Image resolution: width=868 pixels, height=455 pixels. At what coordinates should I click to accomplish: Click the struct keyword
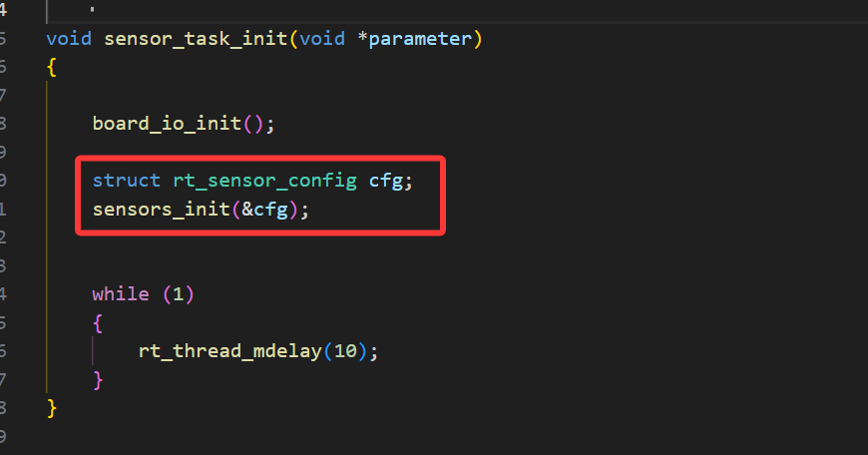coord(126,181)
